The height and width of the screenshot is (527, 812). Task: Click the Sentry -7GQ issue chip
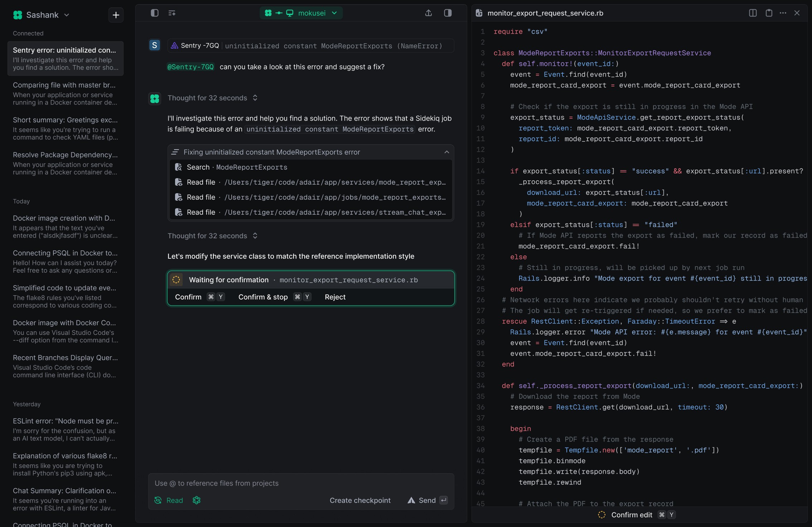311,46
